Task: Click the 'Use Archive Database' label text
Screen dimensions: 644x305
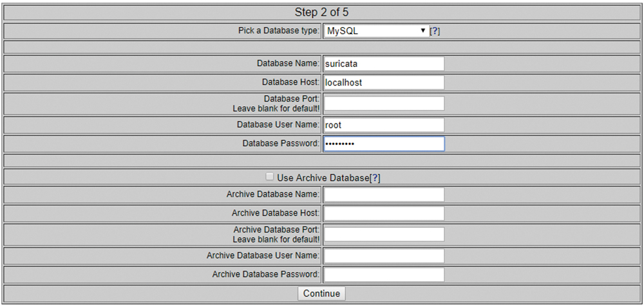Action: pyautogui.click(x=323, y=178)
